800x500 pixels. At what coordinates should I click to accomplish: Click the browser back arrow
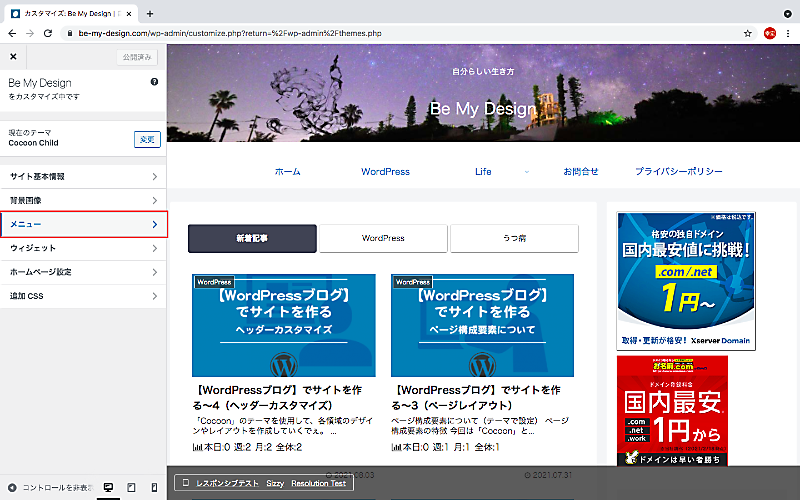click(12, 33)
